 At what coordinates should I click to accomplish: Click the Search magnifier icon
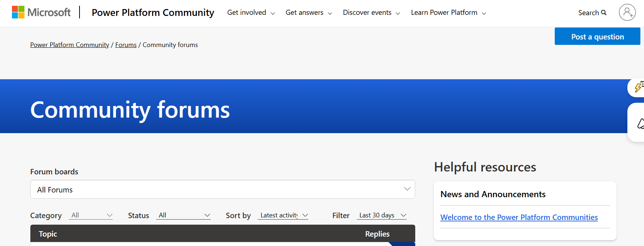604,13
